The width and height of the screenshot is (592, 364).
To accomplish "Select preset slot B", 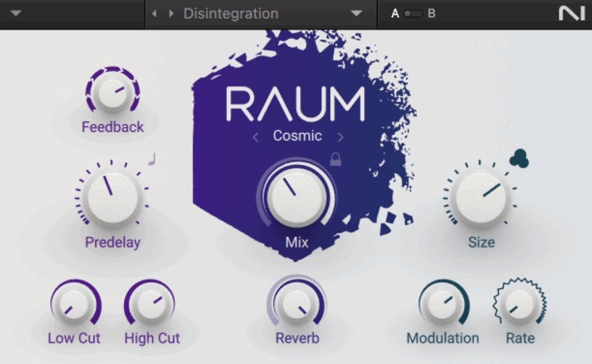I will (431, 13).
